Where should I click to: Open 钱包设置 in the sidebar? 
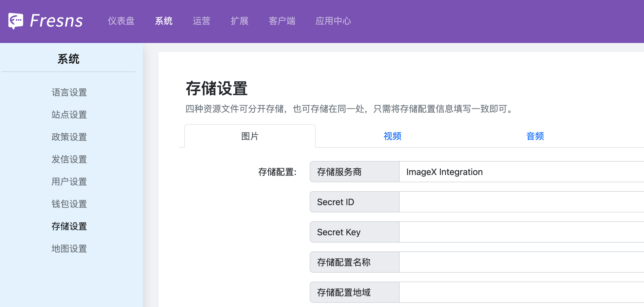point(69,204)
